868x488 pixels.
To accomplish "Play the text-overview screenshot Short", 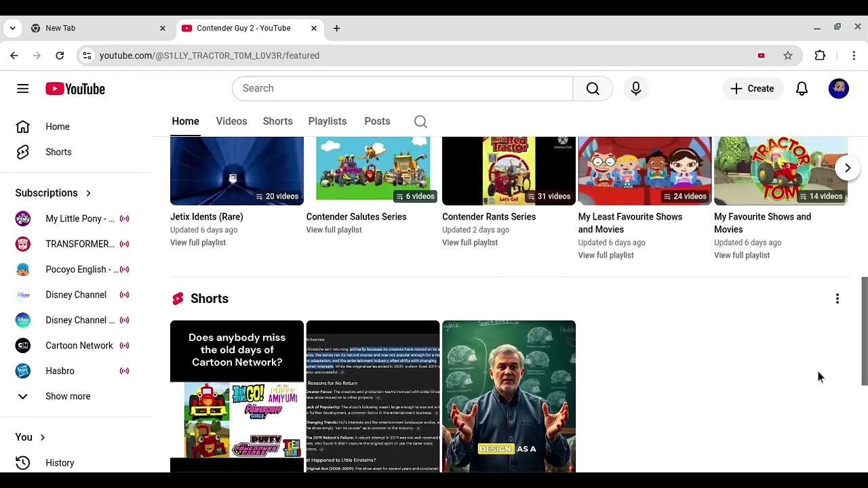I will 373,396.
